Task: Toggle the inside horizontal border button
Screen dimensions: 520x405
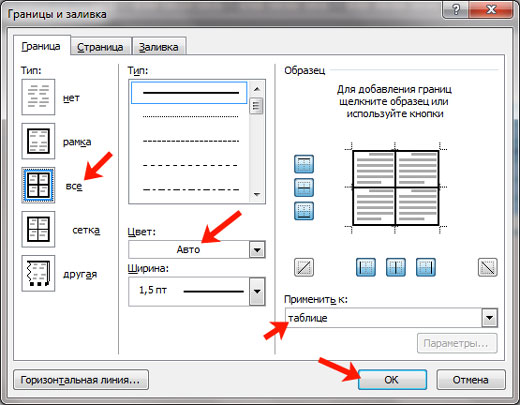Action: [x=304, y=187]
